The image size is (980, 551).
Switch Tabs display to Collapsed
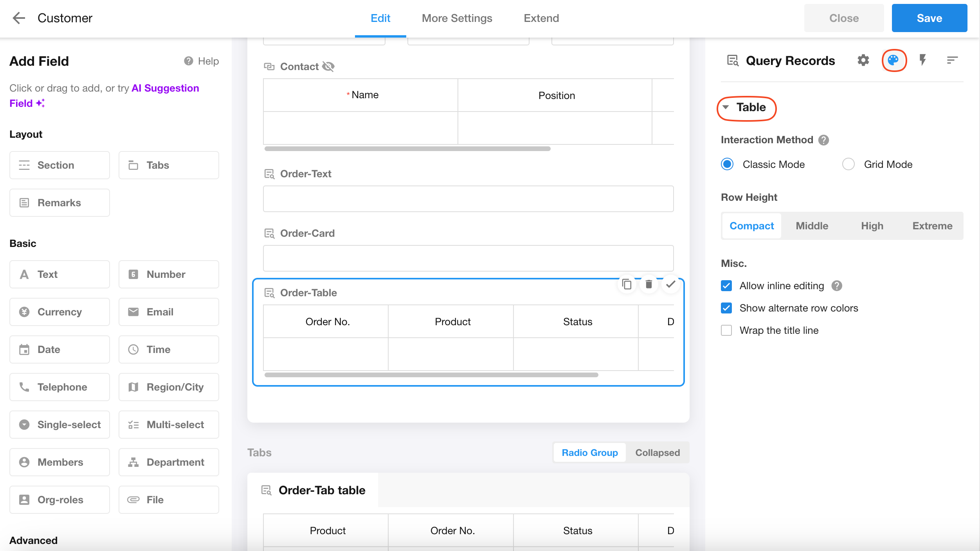click(x=657, y=453)
